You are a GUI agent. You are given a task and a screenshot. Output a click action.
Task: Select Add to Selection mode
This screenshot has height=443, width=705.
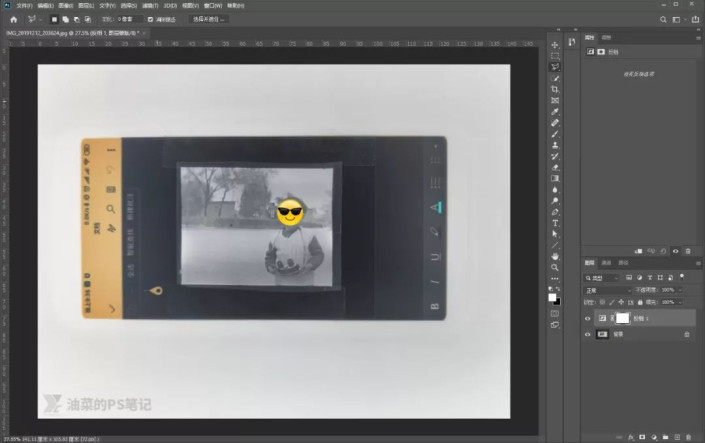(66, 19)
